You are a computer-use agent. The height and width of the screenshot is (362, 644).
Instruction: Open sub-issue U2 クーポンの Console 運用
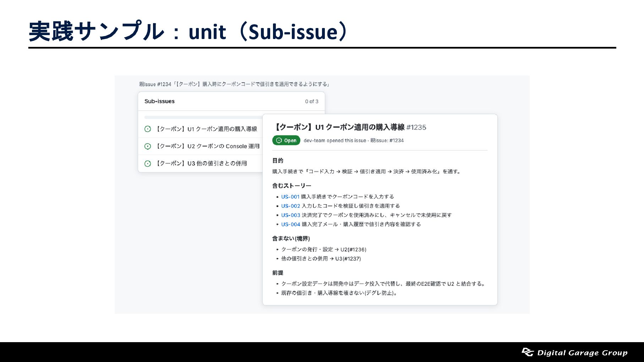[208, 146]
